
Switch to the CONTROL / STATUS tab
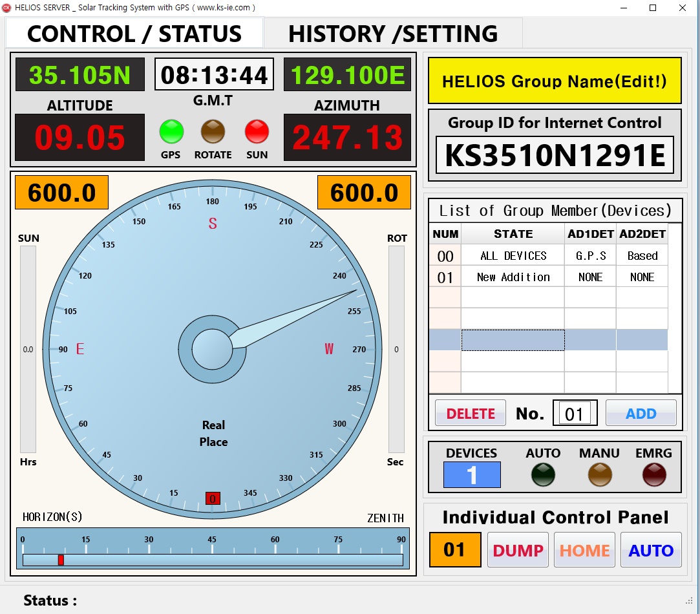click(x=134, y=34)
